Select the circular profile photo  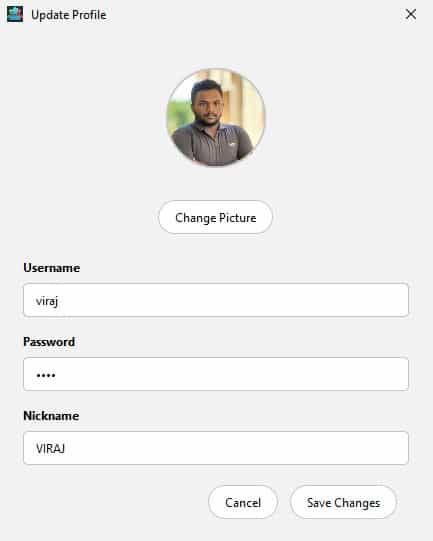pyautogui.click(x=216, y=117)
